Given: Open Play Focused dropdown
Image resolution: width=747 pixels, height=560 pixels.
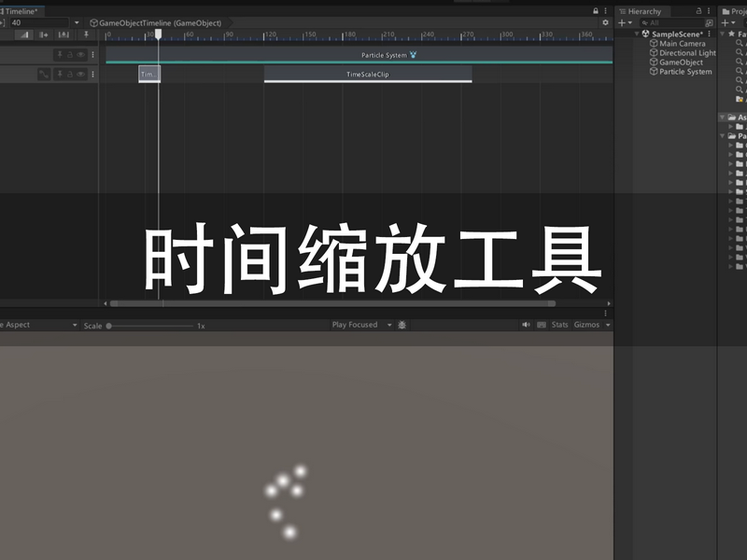Looking at the screenshot, I should click(x=362, y=325).
